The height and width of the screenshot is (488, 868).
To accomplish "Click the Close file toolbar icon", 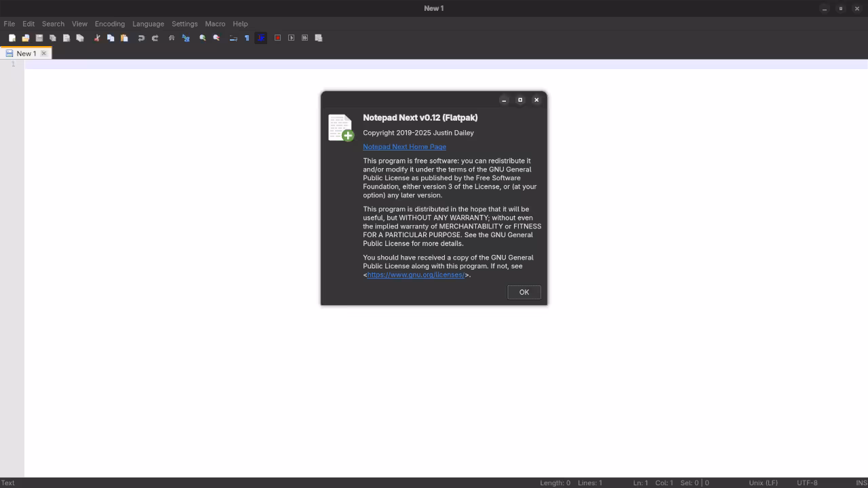I will tap(66, 38).
